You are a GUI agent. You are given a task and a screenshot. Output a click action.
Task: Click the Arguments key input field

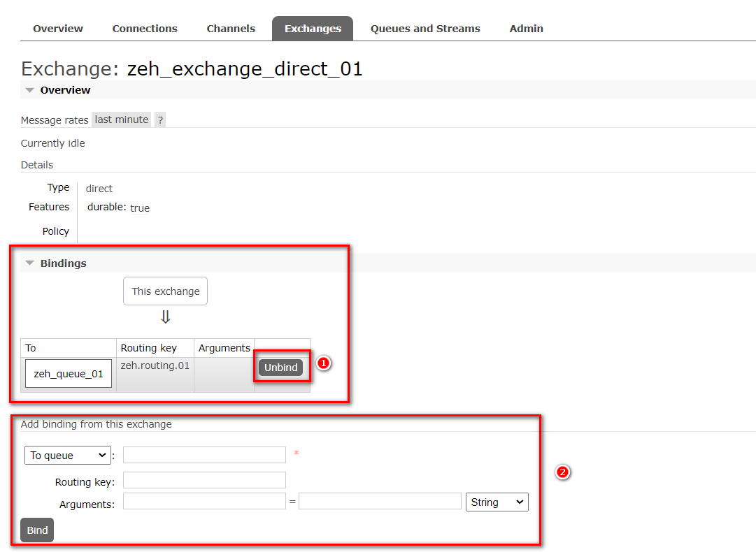(204, 502)
